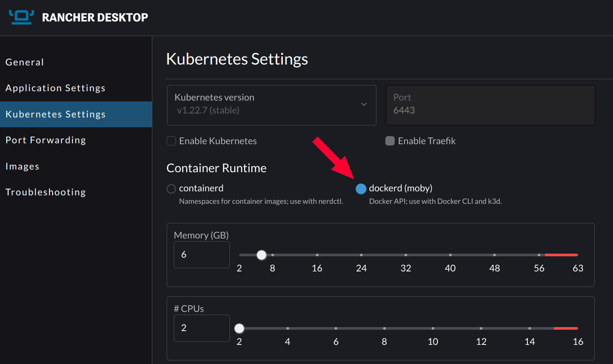Click the Kubernetes Settings page heading

pyautogui.click(x=237, y=59)
